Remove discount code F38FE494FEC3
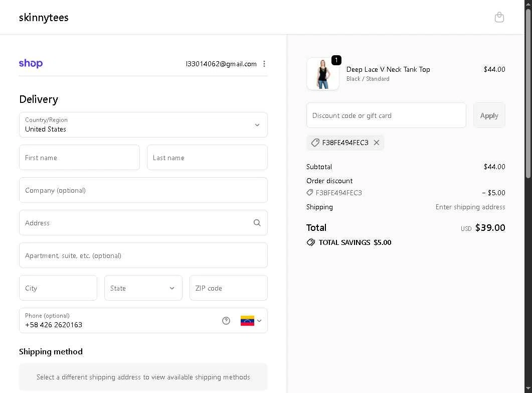This screenshot has width=532, height=393. tap(377, 143)
